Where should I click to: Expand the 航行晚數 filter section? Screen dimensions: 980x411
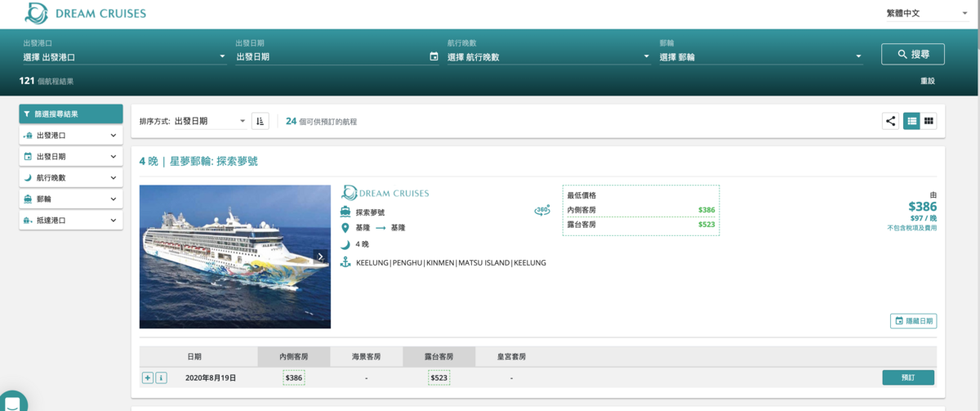(x=71, y=178)
